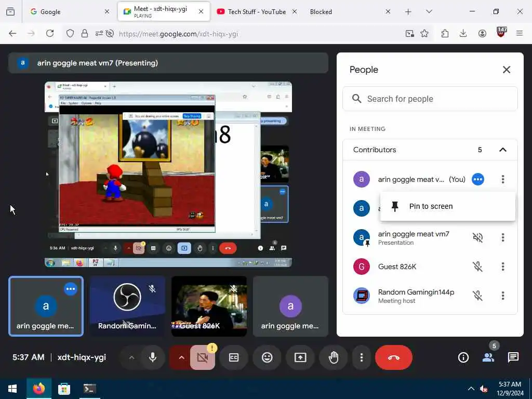This screenshot has height=399, width=532.
Task: Open meeting details info icon
Action: point(463,357)
